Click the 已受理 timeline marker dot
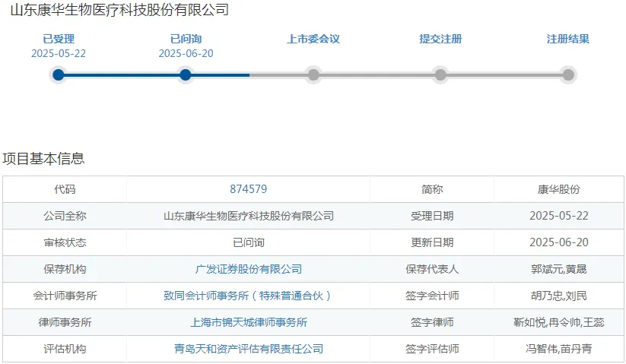The image size is (626, 364). pos(59,74)
